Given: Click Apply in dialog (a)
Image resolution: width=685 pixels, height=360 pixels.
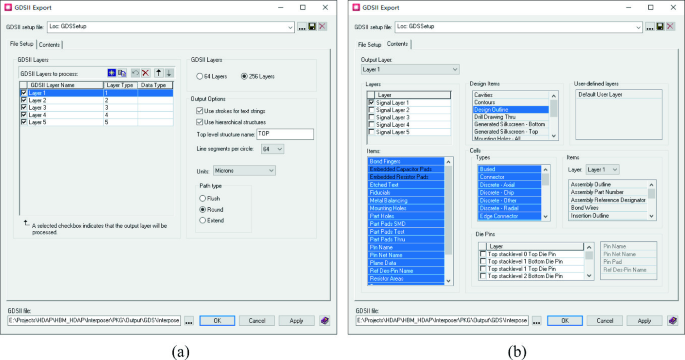Looking at the screenshot, I should 297,321.
